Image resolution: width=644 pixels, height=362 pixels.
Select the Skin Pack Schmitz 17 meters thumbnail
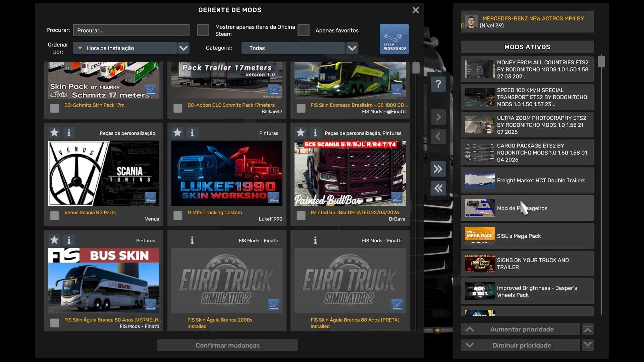[x=104, y=80]
